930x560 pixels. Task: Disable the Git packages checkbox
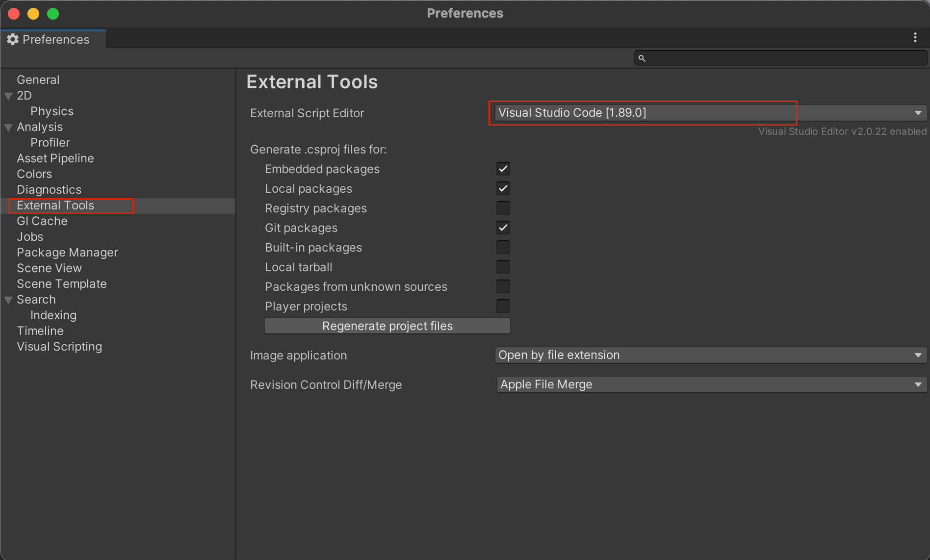point(503,228)
